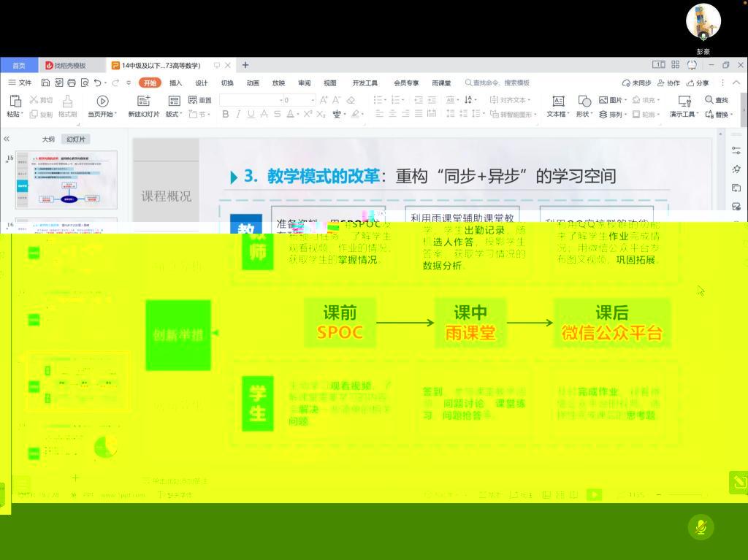Collapse the ribbon with the up chevron
The height and width of the screenshot is (560, 748).
(736, 83)
